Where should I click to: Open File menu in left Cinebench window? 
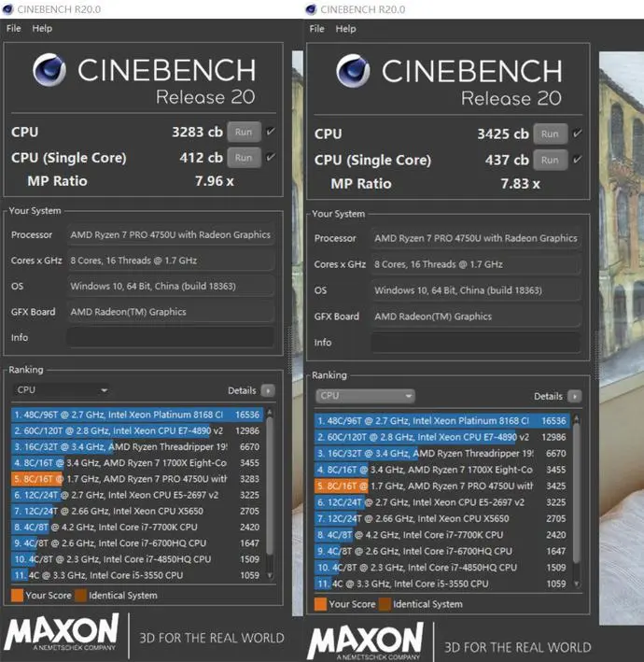[x=13, y=28]
